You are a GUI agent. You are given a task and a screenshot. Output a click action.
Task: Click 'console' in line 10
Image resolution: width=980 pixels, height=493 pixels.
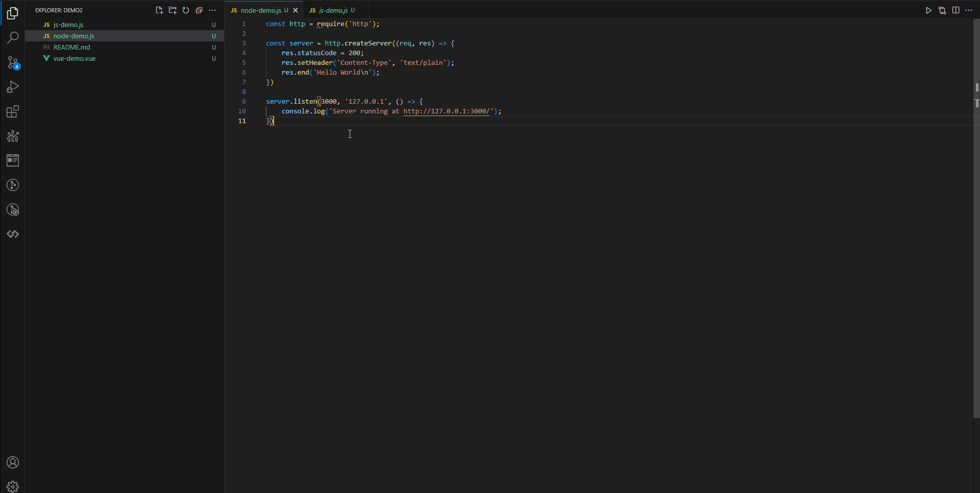point(296,111)
